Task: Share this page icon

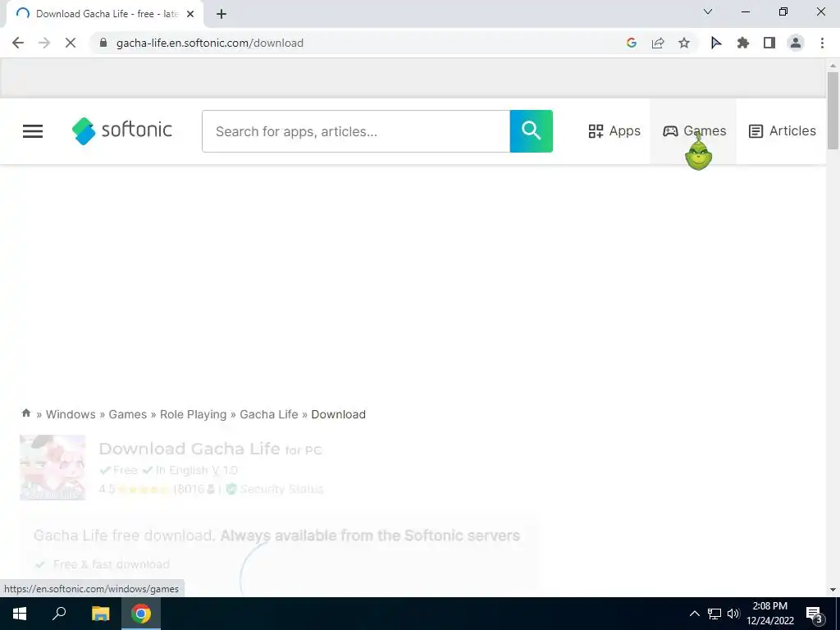Action: tap(658, 43)
